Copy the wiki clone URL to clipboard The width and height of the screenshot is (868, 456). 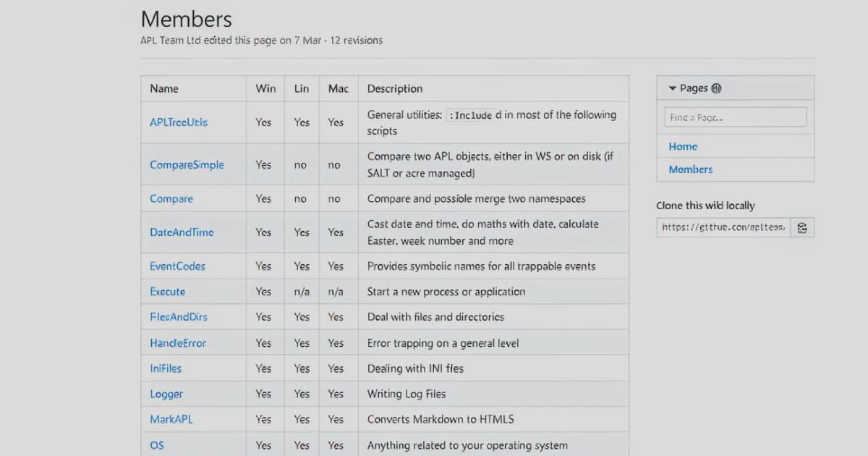click(802, 227)
